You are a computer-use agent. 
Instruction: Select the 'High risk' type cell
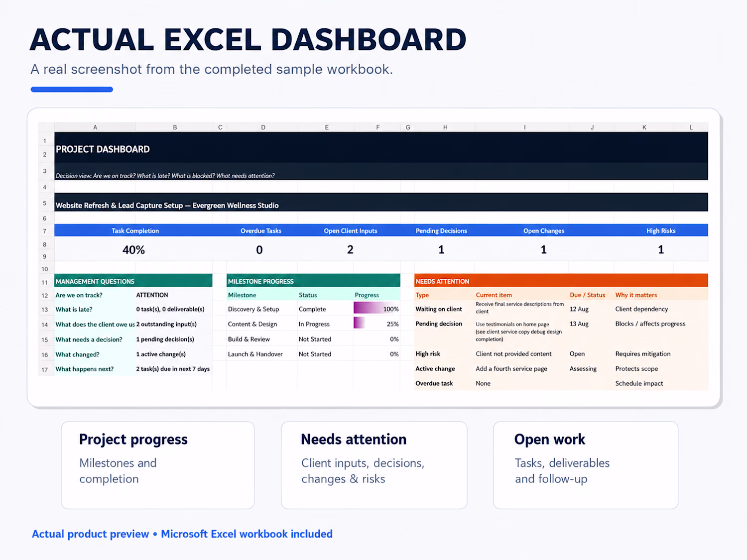[428, 354]
